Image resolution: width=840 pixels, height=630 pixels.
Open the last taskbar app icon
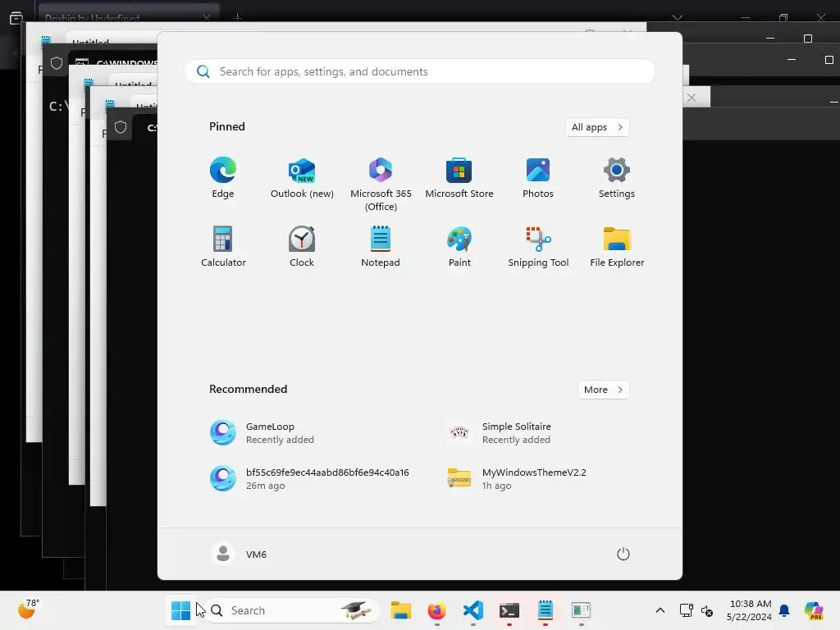tap(581, 610)
